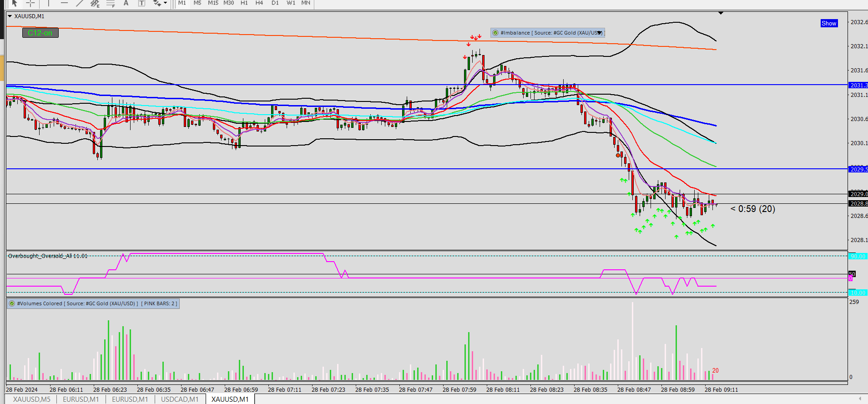Screen dimensions: 868x404
Task: Switch timeframe to H4
Action: (x=259, y=3)
